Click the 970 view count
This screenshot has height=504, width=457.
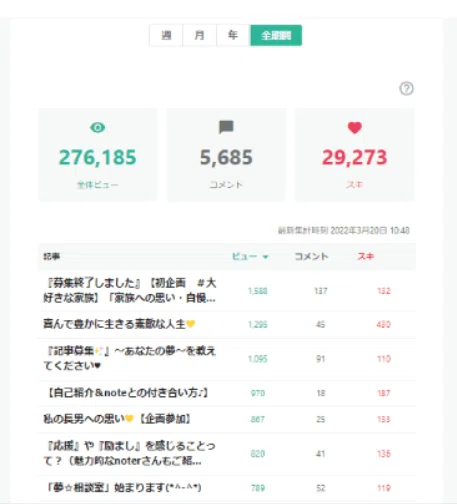pyautogui.click(x=258, y=393)
